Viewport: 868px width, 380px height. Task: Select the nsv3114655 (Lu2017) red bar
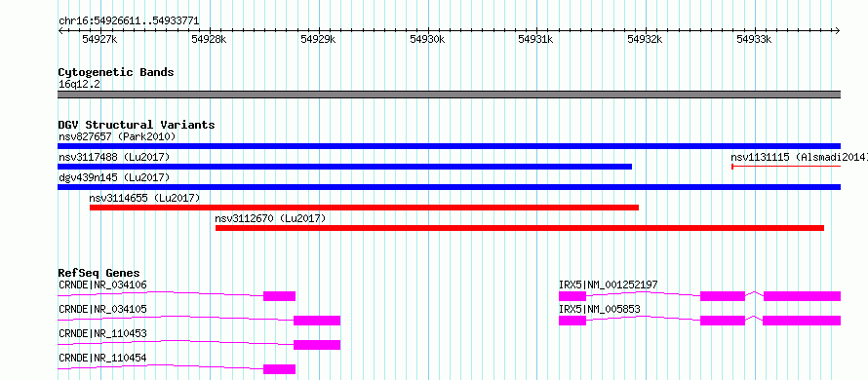coord(364,208)
